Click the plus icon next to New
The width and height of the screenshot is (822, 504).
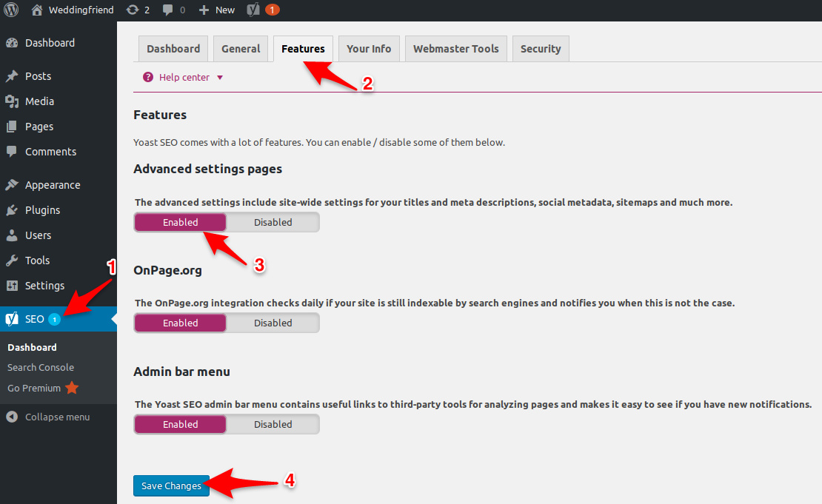click(x=204, y=10)
